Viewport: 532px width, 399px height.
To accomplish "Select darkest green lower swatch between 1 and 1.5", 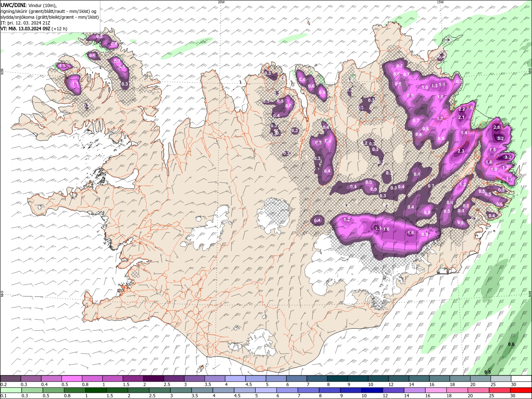I will pyautogui.click(x=96, y=390).
